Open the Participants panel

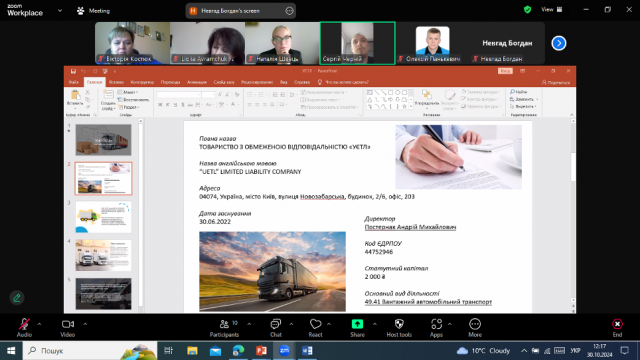224,328
